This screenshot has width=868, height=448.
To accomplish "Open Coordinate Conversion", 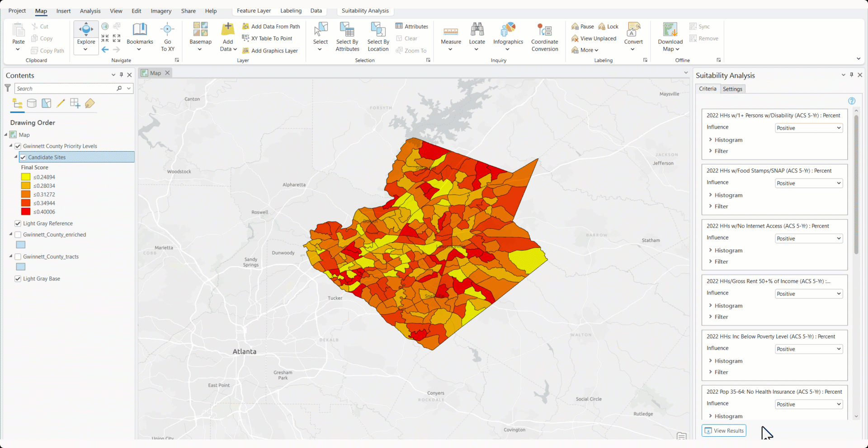I will point(544,36).
